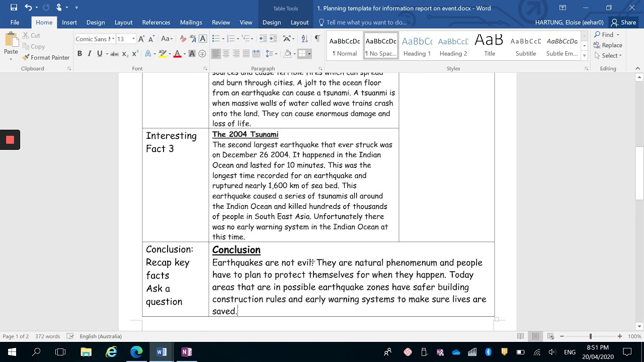
Task: Open Table Tools Layout tab
Action: pyautogui.click(x=299, y=22)
